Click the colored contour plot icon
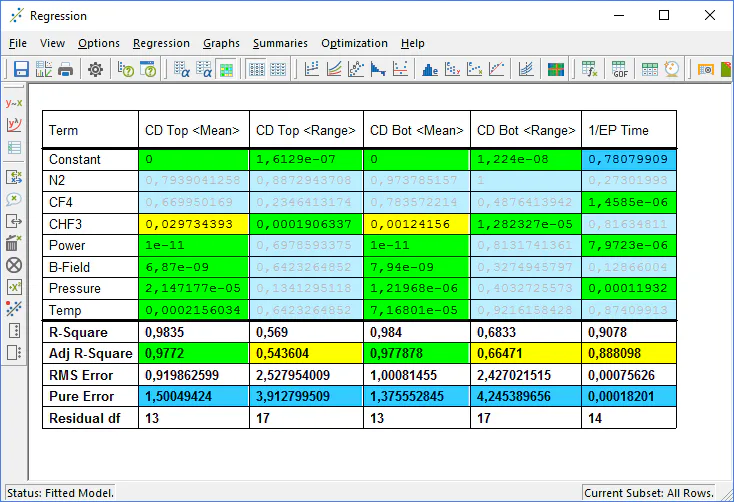734x502 pixels. click(x=556, y=70)
